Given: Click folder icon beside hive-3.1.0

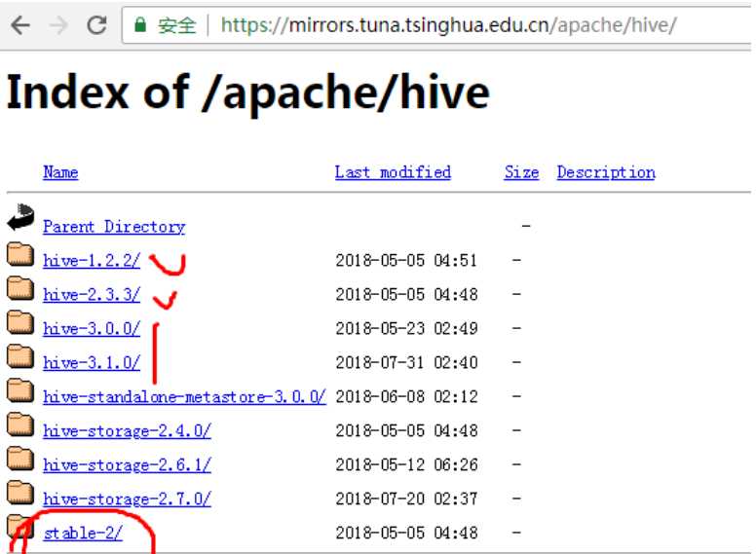Looking at the screenshot, I should 20,356.
